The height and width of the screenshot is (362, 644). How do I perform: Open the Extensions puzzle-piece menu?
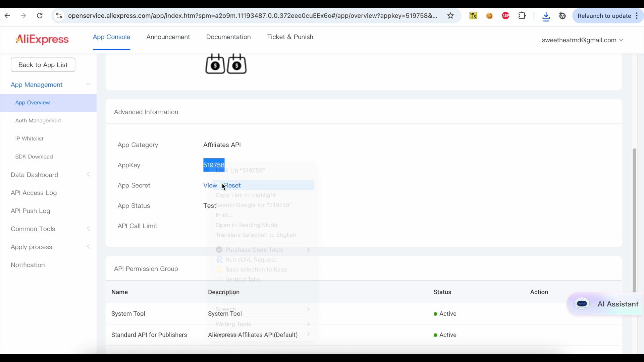(x=522, y=16)
